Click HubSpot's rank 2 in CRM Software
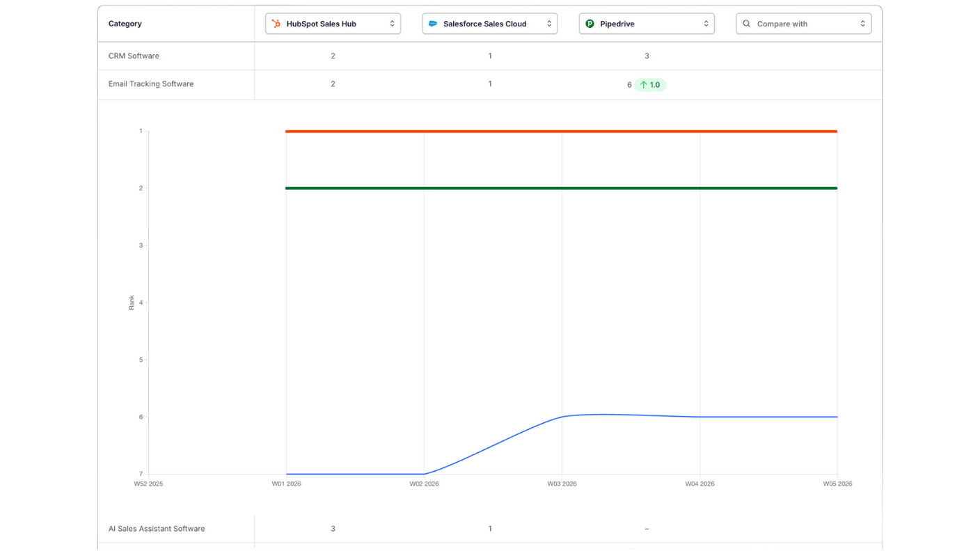The width and height of the screenshot is (980, 551). 333,56
